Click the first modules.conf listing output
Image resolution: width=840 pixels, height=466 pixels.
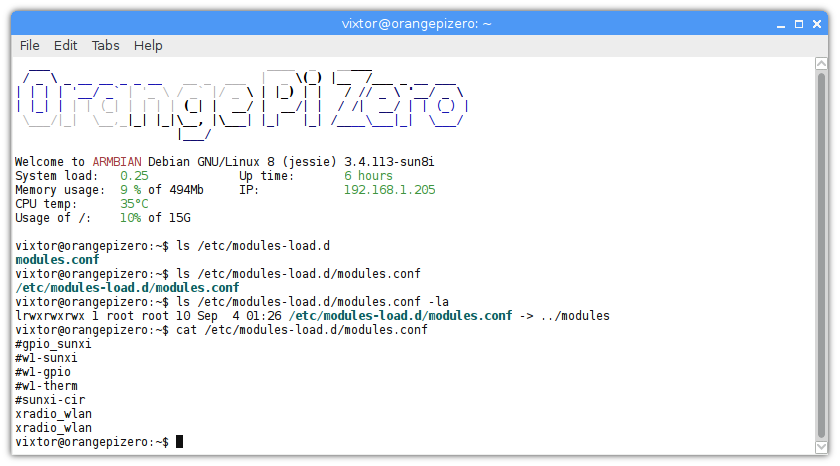pos(57,260)
